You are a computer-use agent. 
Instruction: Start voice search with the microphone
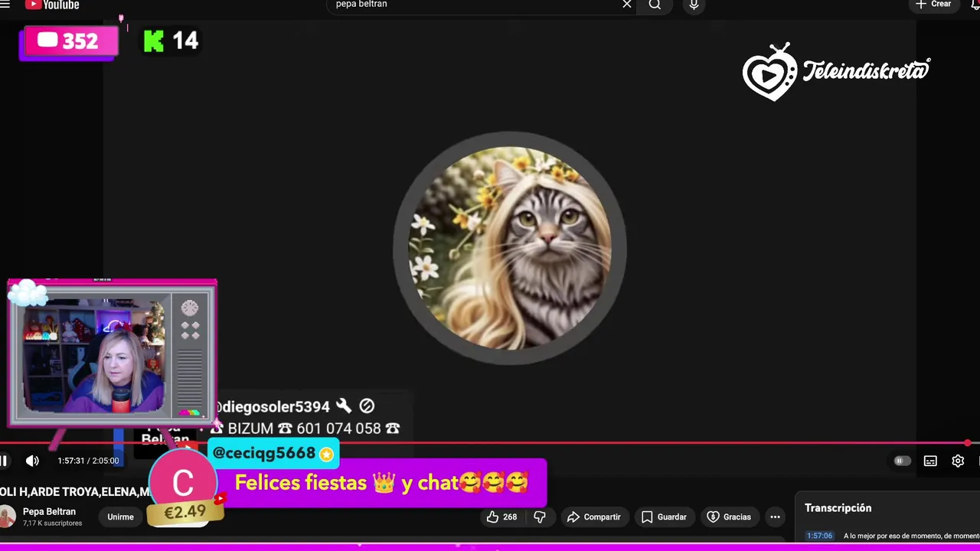coord(694,5)
